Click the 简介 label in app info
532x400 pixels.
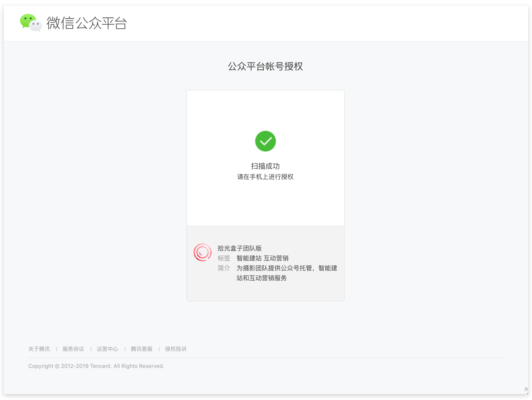click(x=224, y=268)
